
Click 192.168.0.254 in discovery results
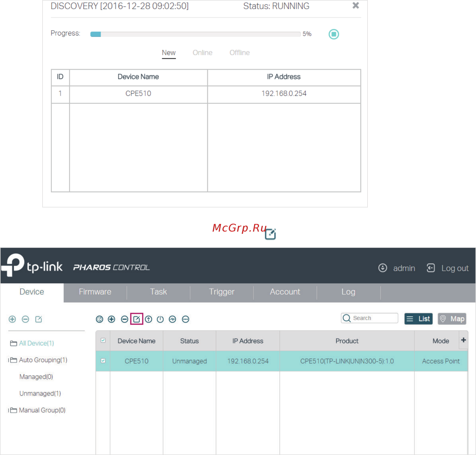pyautogui.click(x=284, y=94)
